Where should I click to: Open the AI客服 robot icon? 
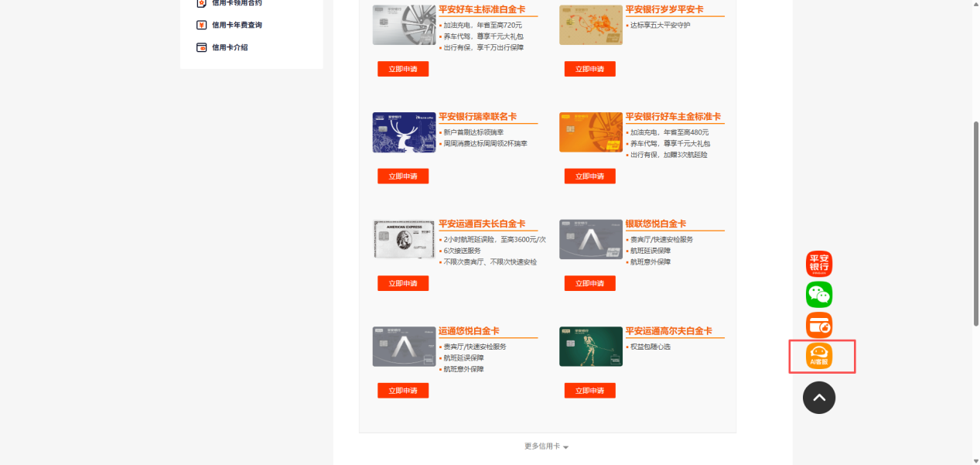pyautogui.click(x=819, y=356)
